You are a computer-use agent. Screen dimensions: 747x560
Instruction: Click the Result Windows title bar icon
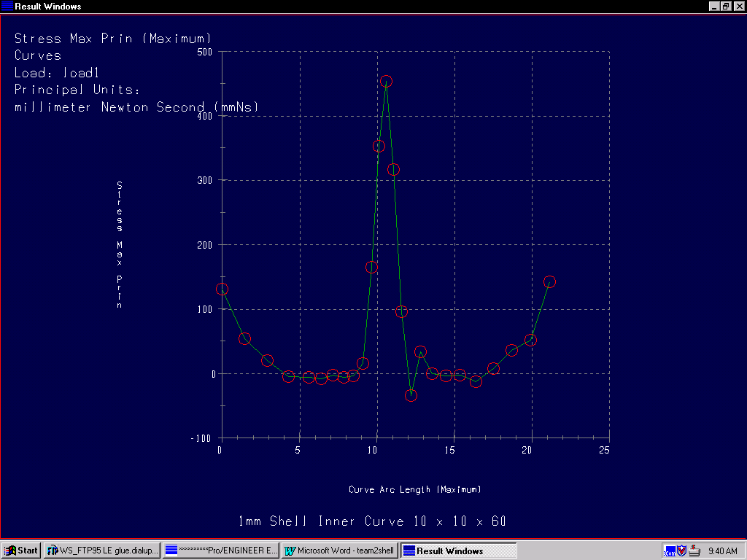tap(7, 6)
